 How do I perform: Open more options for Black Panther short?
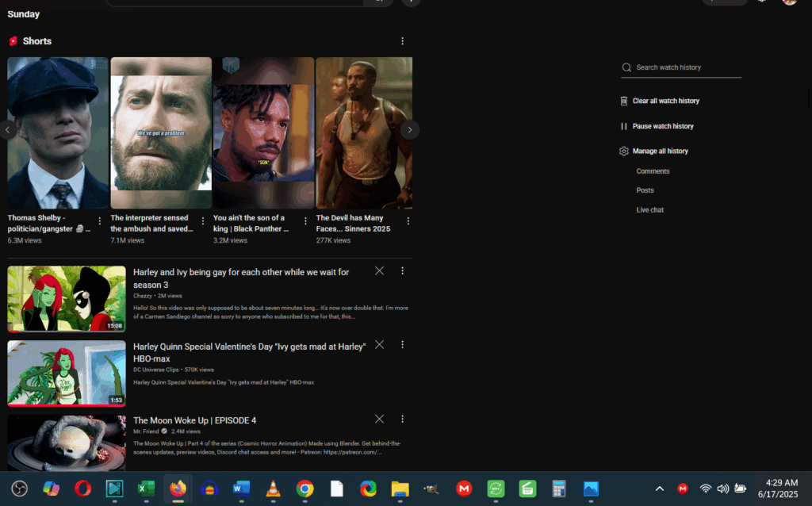tap(305, 221)
